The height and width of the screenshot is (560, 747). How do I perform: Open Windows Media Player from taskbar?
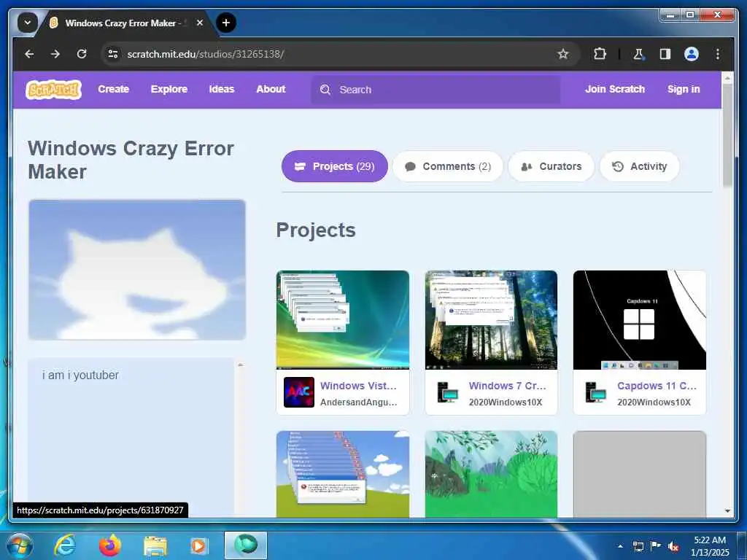point(199,545)
